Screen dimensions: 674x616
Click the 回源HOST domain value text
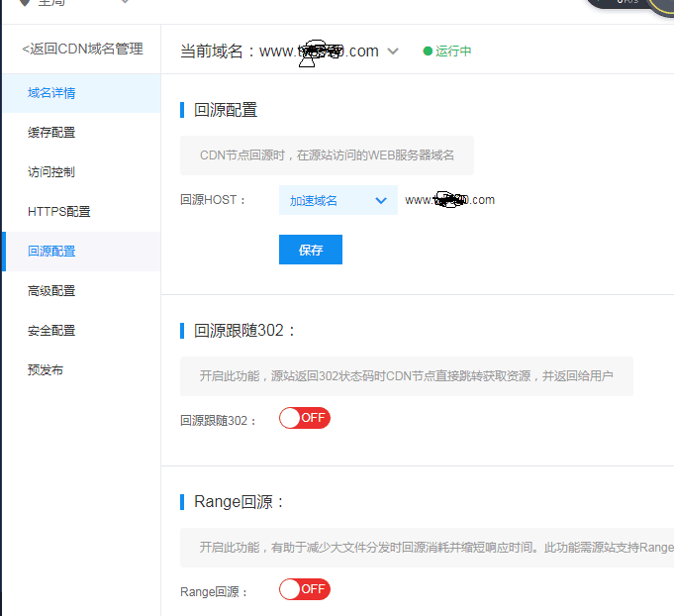(x=449, y=200)
